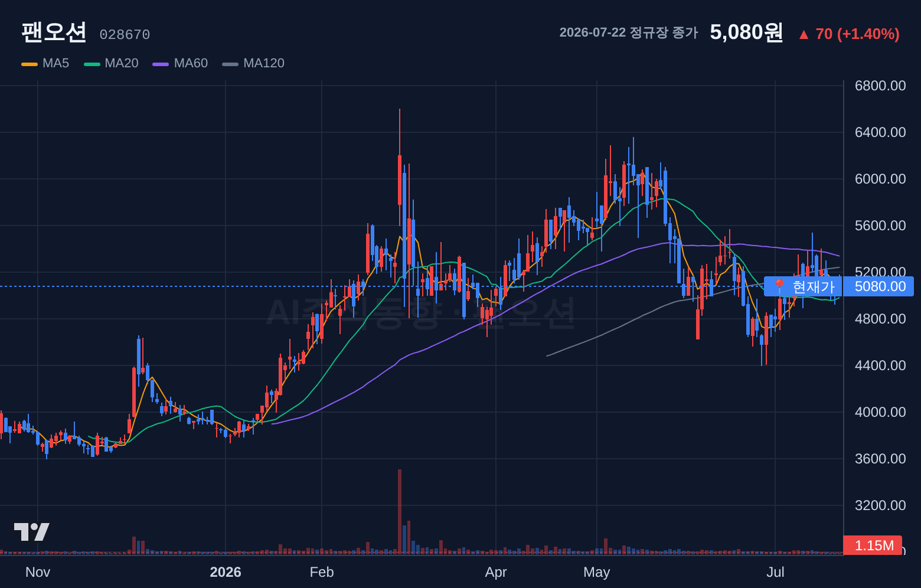Click the gray MA120 legend swatch
921x588 pixels.
coord(230,64)
